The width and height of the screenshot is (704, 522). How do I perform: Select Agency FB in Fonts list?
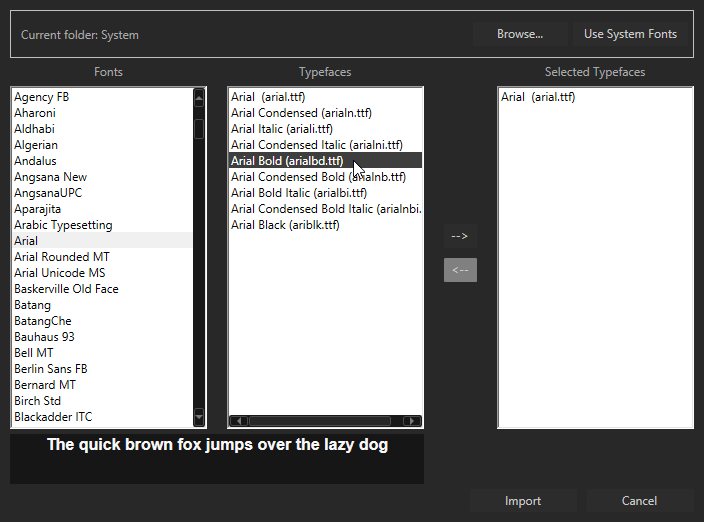tap(42, 97)
